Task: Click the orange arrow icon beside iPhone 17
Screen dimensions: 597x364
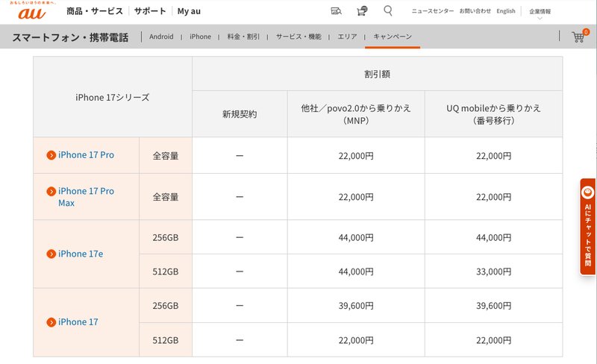Action: (x=51, y=322)
